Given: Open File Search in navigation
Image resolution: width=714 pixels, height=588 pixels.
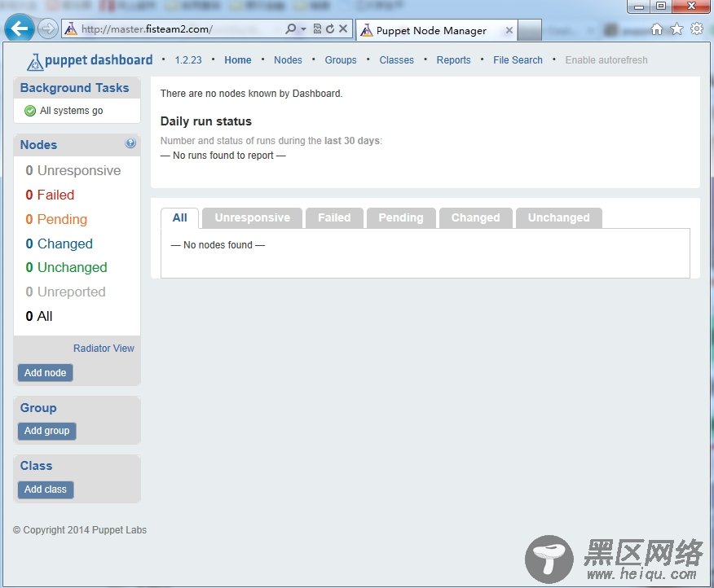Looking at the screenshot, I should (x=518, y=60).
